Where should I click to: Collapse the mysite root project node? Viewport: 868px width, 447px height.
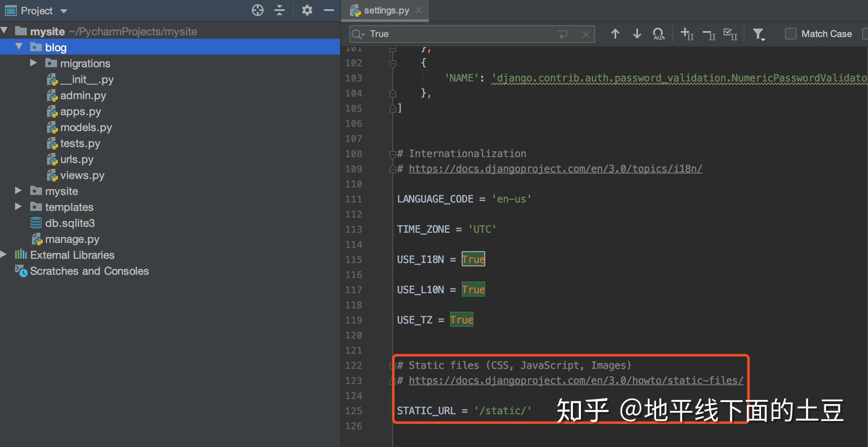click(5, 31)
